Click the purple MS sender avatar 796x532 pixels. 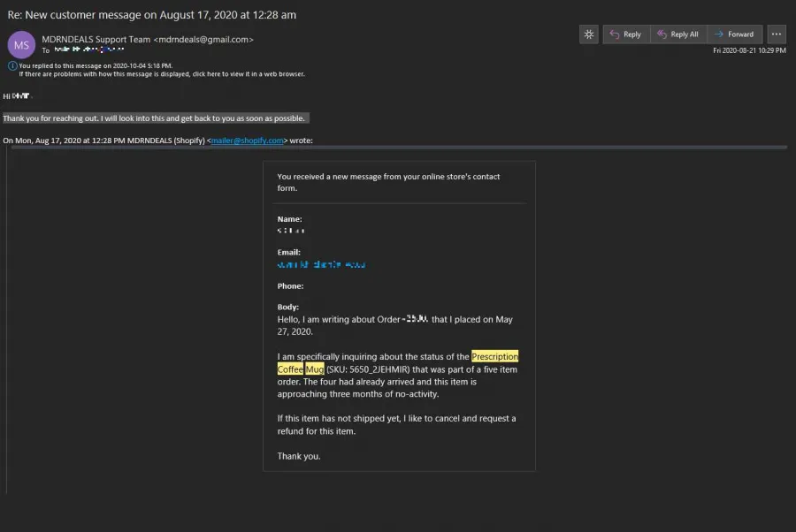click(21, 44)
